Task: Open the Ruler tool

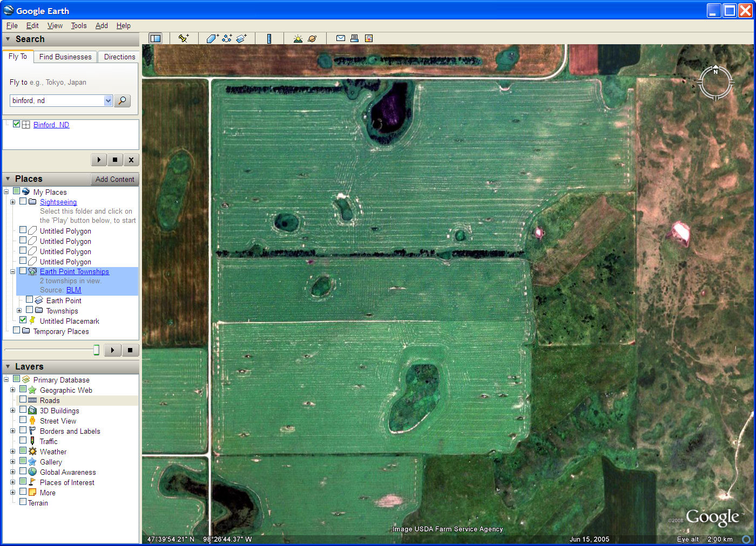Action: [269, 38]
